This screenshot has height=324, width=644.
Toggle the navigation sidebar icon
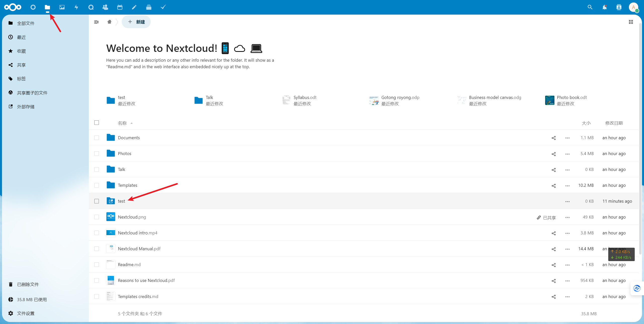tap(96, 22)
